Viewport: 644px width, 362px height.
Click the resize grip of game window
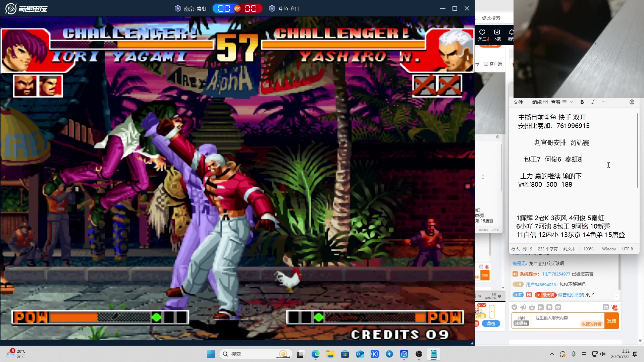pos(472,343)
